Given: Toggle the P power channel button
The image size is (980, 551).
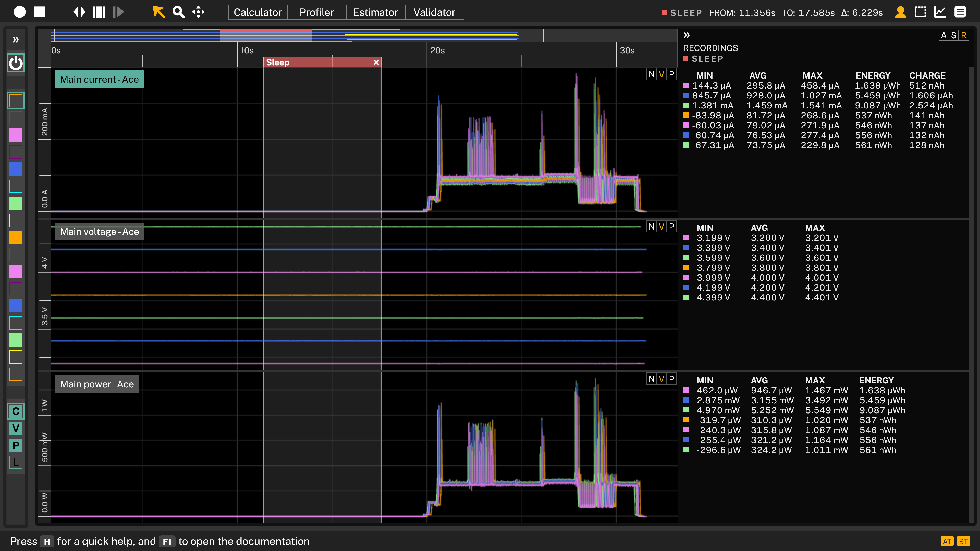Looking at the screenshot, I should [x=16, y=445].
